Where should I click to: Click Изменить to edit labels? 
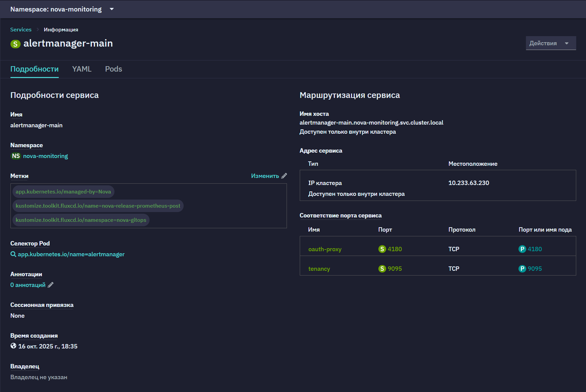(265, 176)
